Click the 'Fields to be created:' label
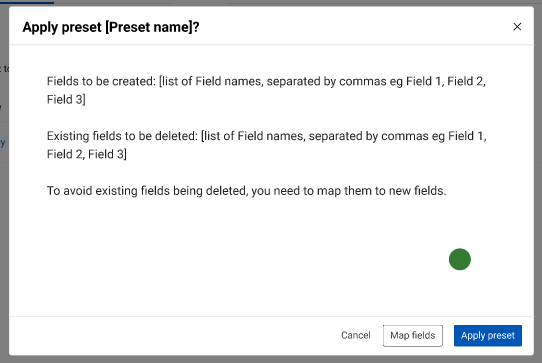Image resolution: width=542 pixels, height=363 pixels. coord(101,81)
